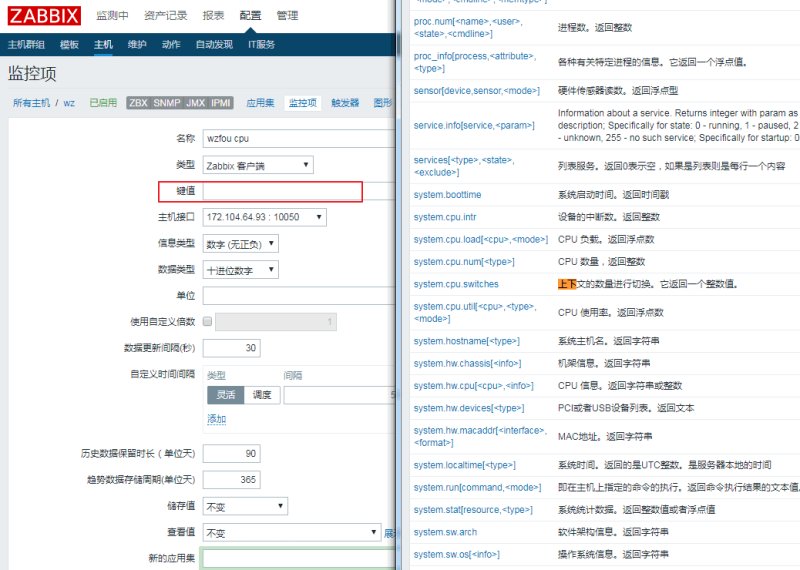Click the 新的应用集 input field
This screenshot has width=800, height=570.
pos(299,558)
